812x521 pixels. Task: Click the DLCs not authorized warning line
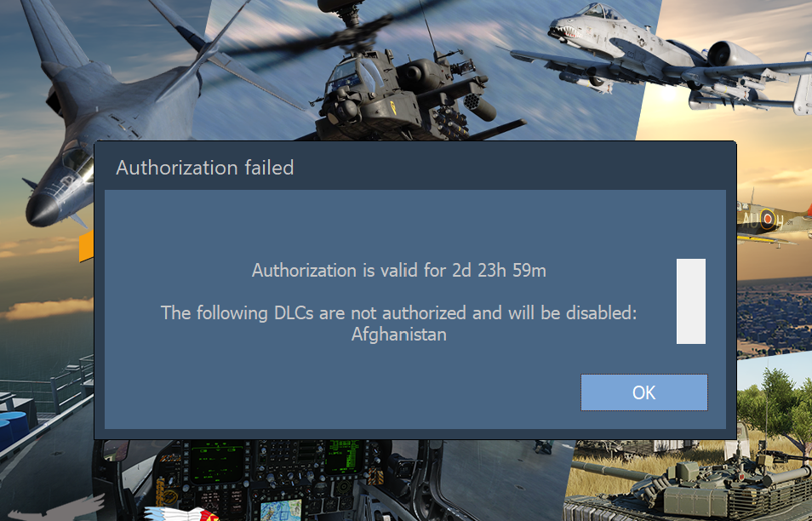point(398,312)
